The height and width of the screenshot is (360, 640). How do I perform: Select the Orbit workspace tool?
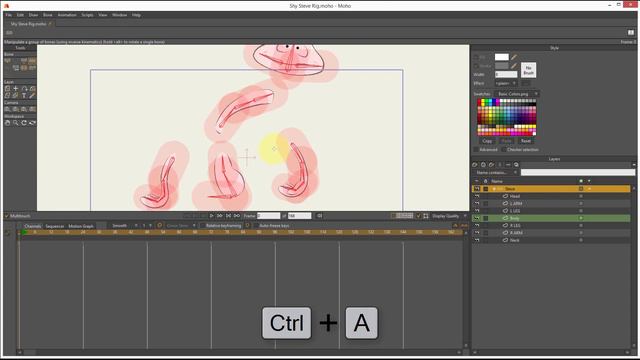click(32, 122)
